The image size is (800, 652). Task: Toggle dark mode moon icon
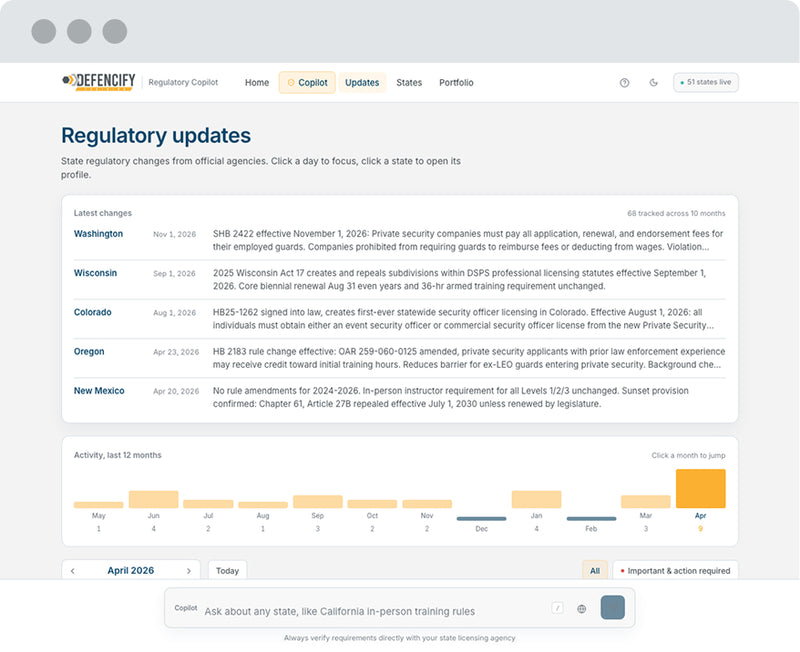pos(654,83)
